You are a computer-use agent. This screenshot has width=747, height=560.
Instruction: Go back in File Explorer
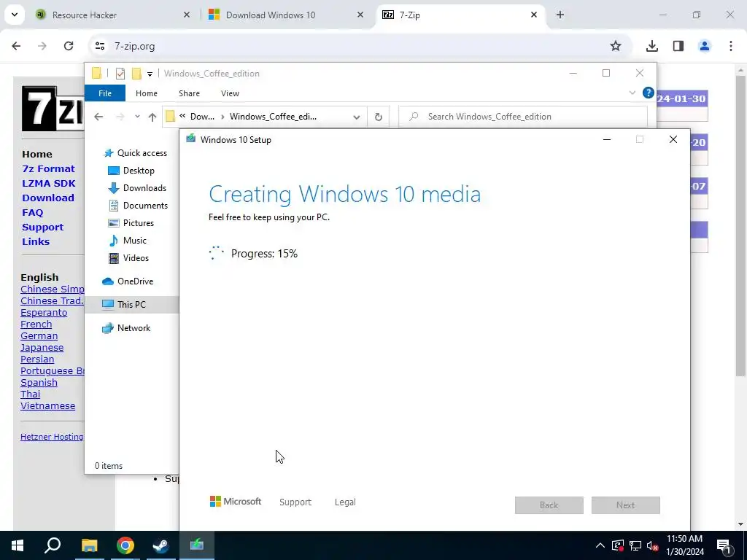click(x=98, y=117)
